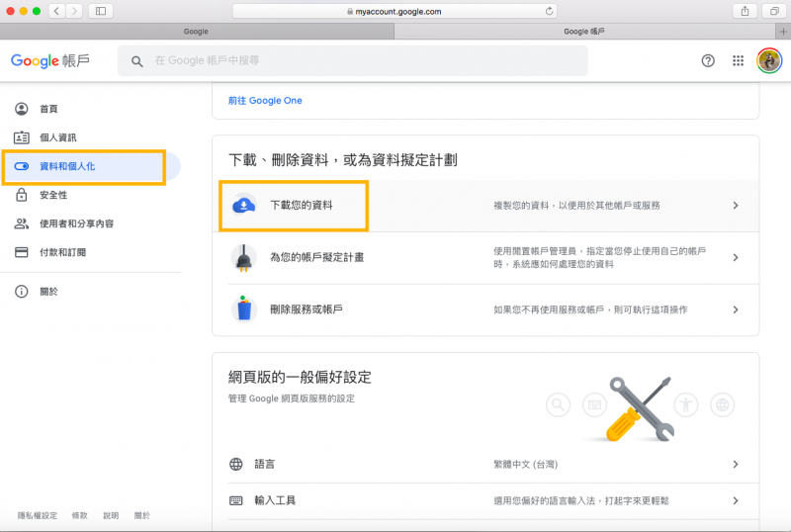Click the plug icon for account plan

point(243,257)
